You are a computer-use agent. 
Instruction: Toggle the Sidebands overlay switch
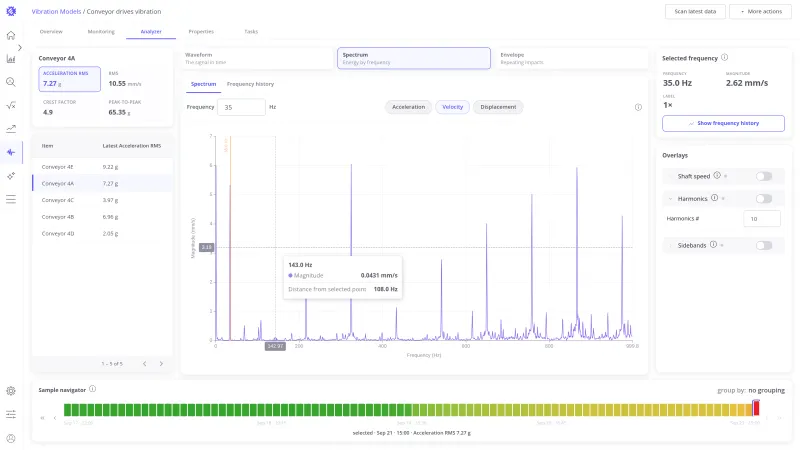[764, 246]
